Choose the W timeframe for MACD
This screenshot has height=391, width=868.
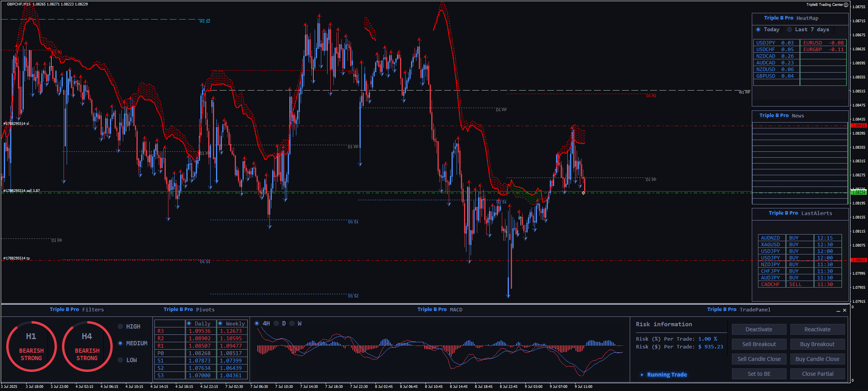[292, 323]
